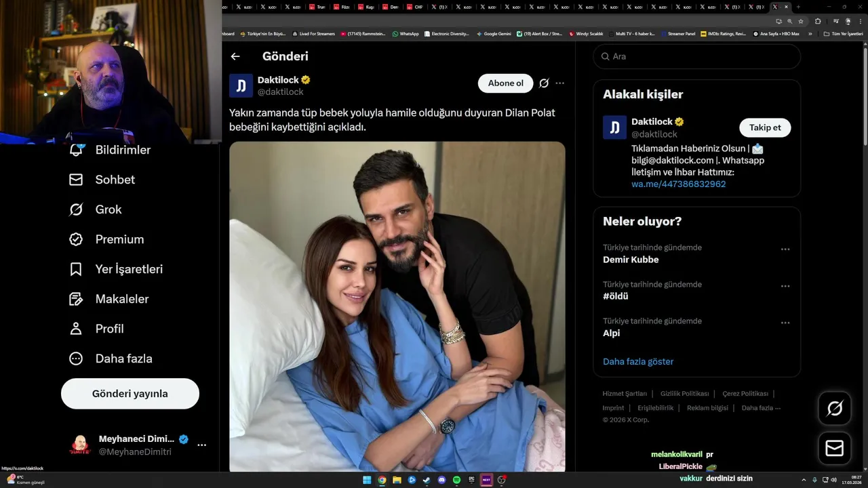Click Takip et follow button

click(x=765, y=127)
